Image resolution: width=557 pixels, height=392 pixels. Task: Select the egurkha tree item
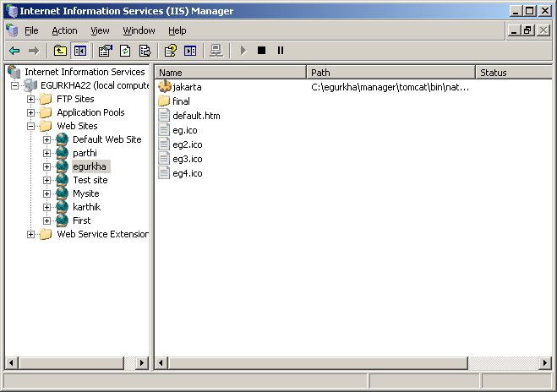90,166
